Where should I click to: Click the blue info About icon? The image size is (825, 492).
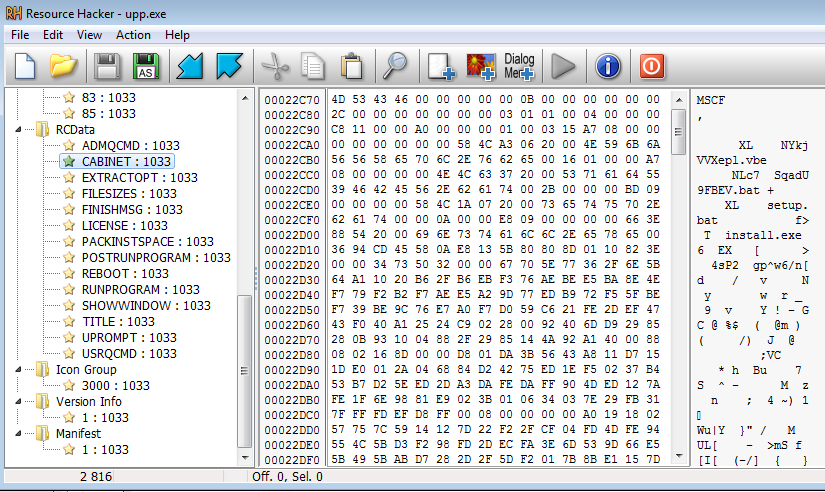coord(608,66)
